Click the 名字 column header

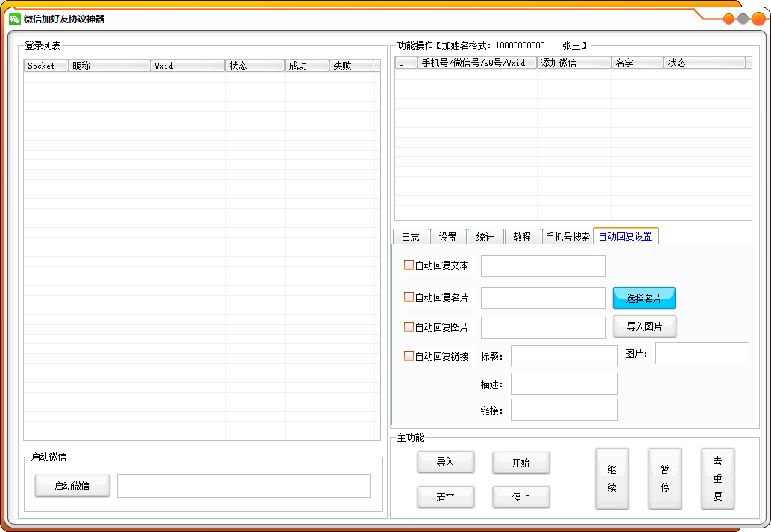click(x=638, y=63)
